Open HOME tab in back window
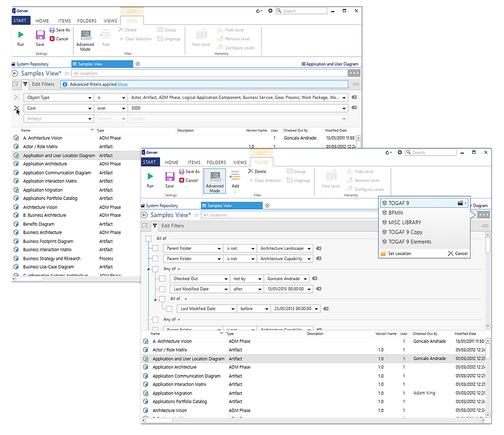The image size is (504, 435). coord(42,21)
